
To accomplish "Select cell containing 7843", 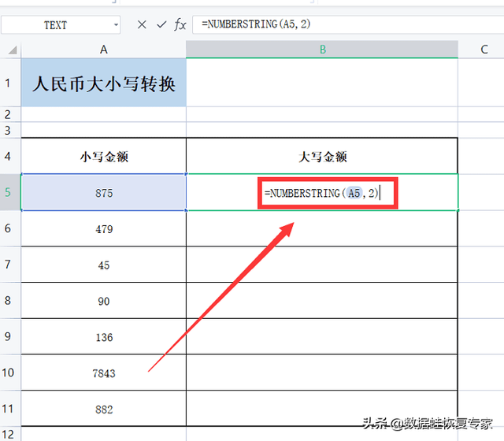I will pos(103,372).
